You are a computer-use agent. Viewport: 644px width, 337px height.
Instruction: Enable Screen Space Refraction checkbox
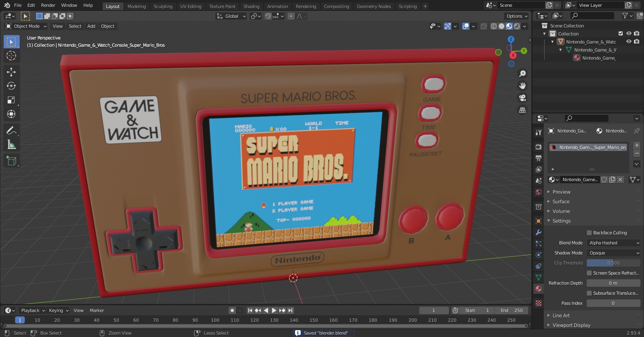pos(589,273)
